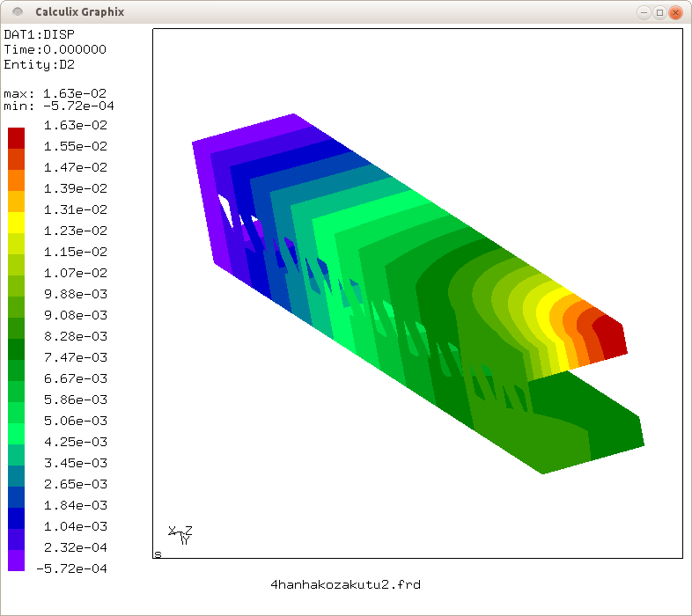
Task: Click the legend value 5.86e-03
Action: [x=76, y=400]
